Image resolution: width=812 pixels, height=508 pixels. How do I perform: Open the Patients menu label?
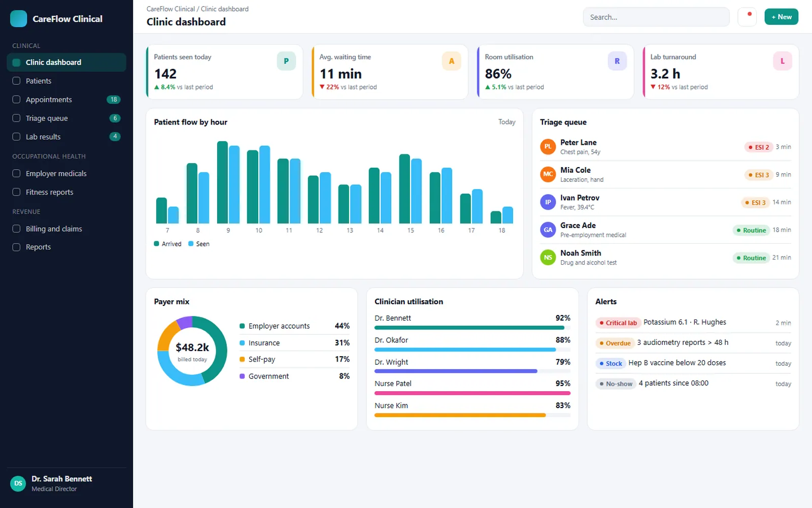click(x=39, y=81)
